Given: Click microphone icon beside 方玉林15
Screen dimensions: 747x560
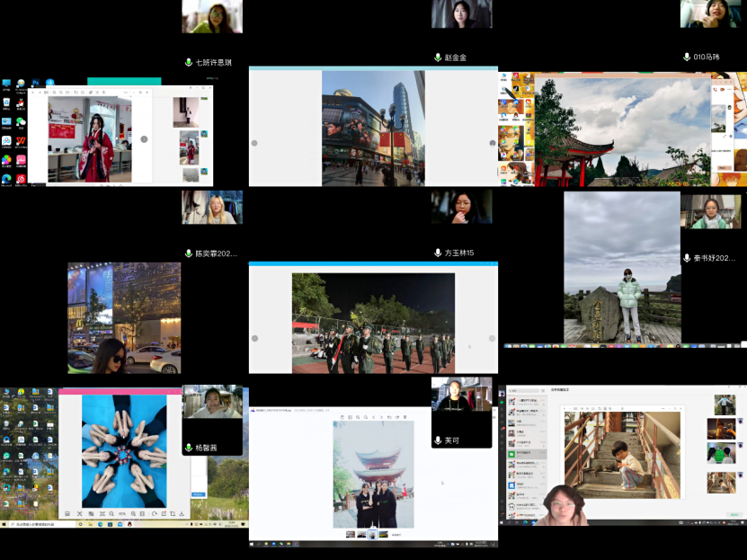Looking at the screenshot, I should 438,253.
